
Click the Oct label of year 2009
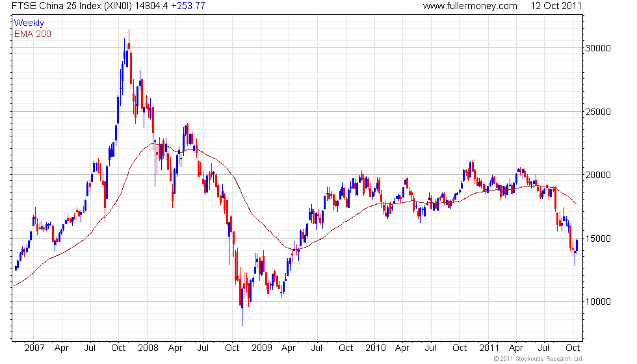pyautogui.click(x=346, y=348)
